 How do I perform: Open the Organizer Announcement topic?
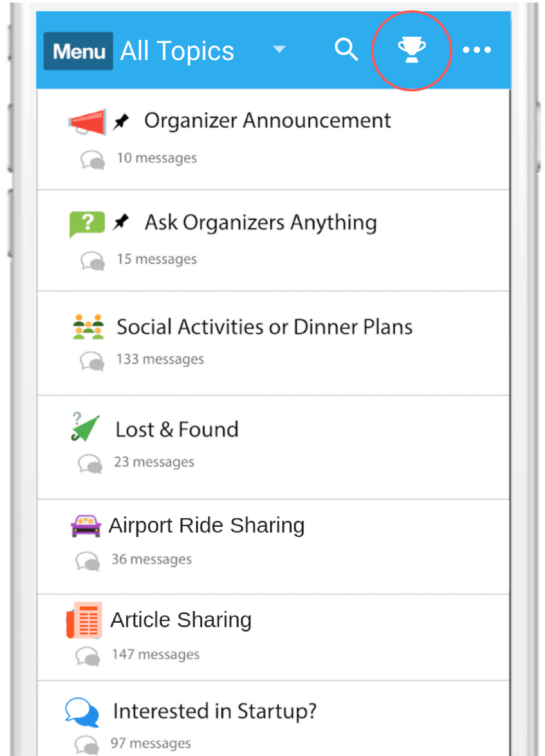coord(267,121)
